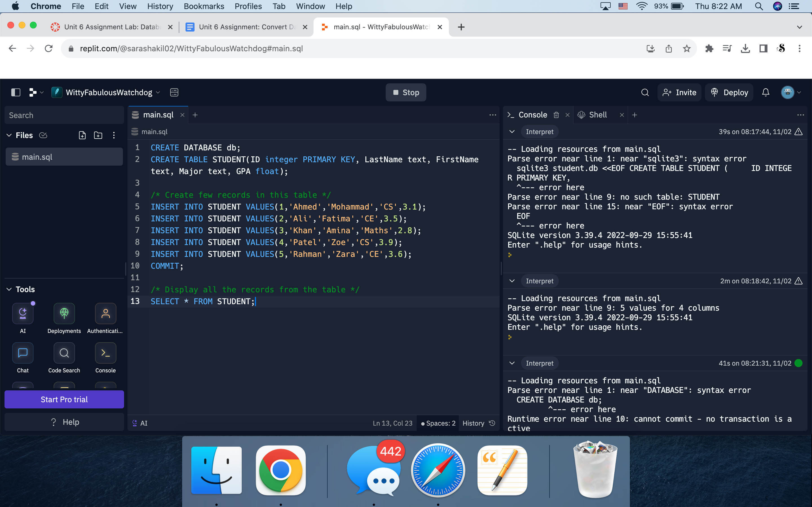Open the WittyFabulousWatchdog repl dropdown
This screenshot has height=507, width=812.
[158, 92]
